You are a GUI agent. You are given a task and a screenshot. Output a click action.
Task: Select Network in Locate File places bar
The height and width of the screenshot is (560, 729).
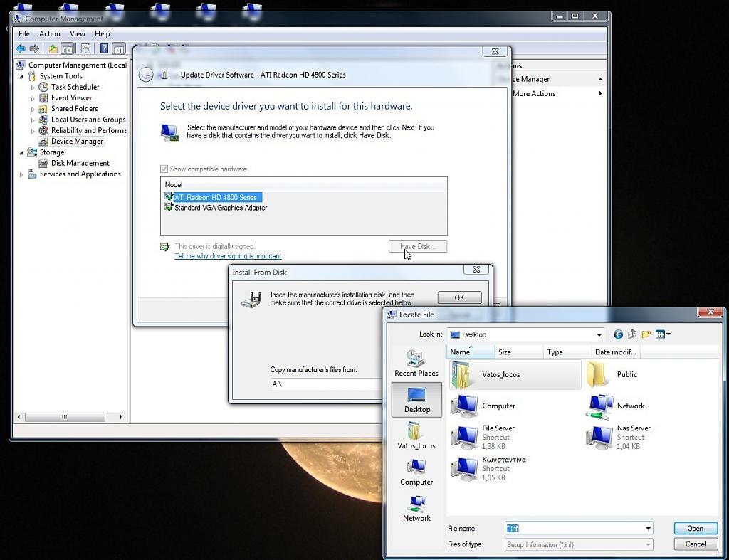pyautogui.click(x=416, y=509)
